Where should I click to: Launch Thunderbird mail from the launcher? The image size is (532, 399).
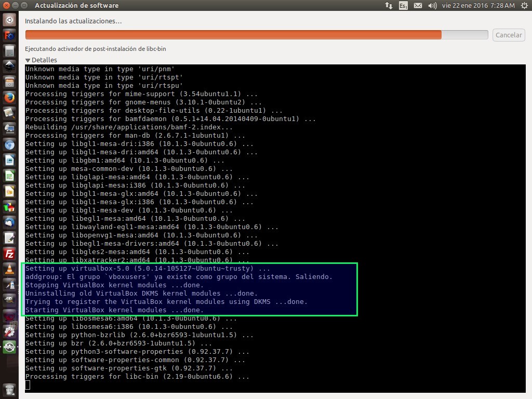pyautogui.click(x=9, y=222)
